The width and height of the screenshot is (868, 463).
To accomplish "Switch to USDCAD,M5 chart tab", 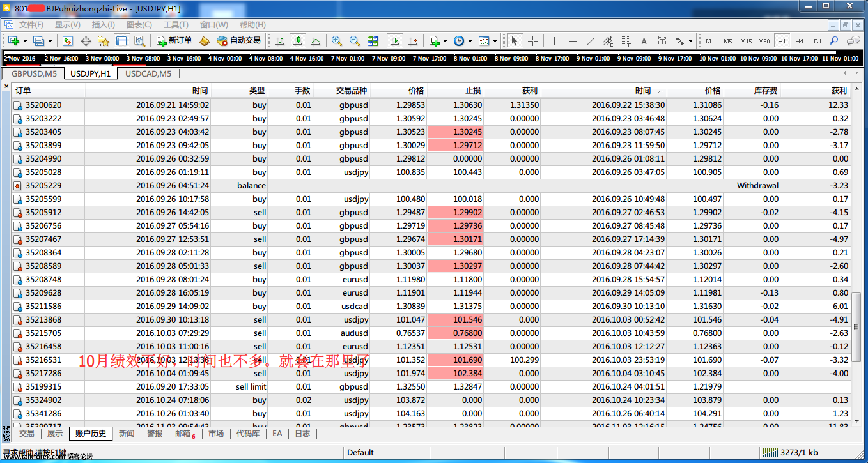I will click(x=148, y=73).
